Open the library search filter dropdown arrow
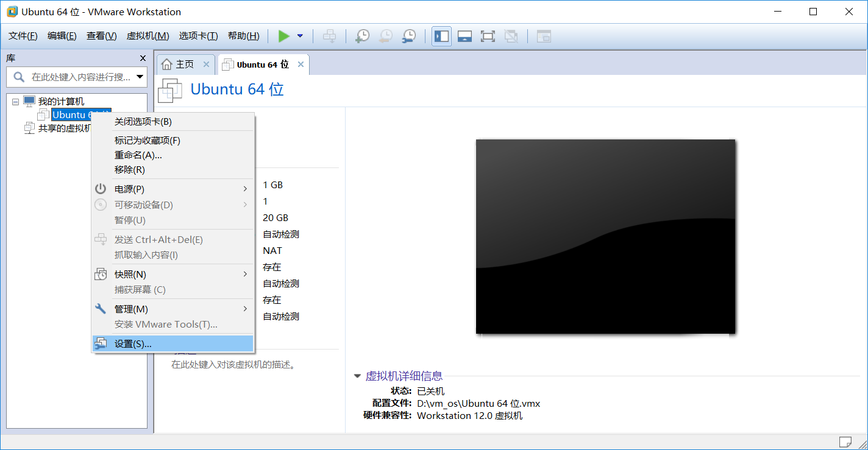The width and height of the screenshot is (868, 450). tap(141, 77)
